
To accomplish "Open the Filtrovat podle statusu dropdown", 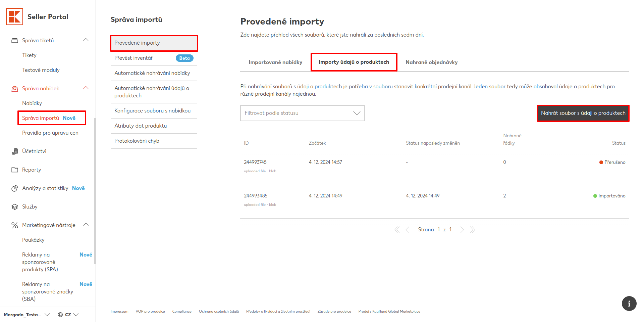I will [x=302, y=113].
